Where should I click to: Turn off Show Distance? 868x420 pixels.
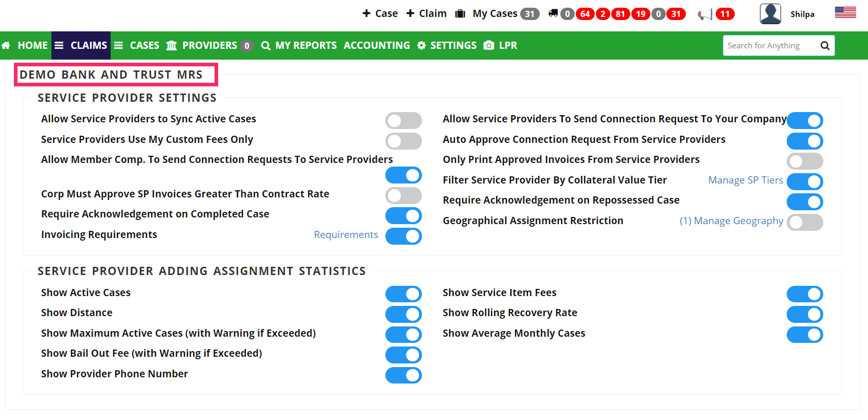403,314
